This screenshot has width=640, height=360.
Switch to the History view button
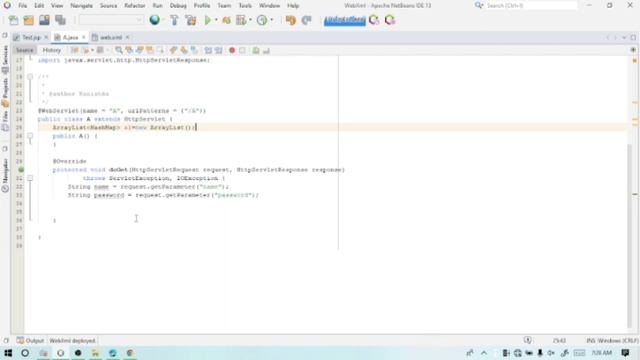(51, 50)
